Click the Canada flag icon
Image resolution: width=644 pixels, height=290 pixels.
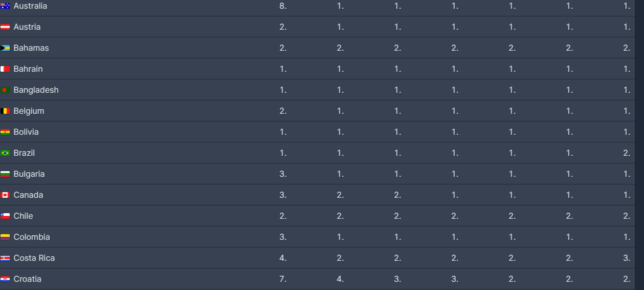pyautogui.click(x=5, y=195)
